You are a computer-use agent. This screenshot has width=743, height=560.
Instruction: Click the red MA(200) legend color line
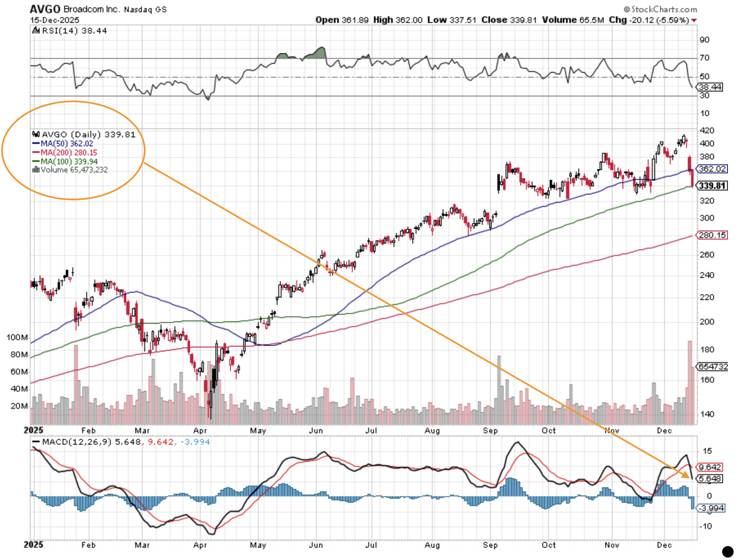coord(36,152)
